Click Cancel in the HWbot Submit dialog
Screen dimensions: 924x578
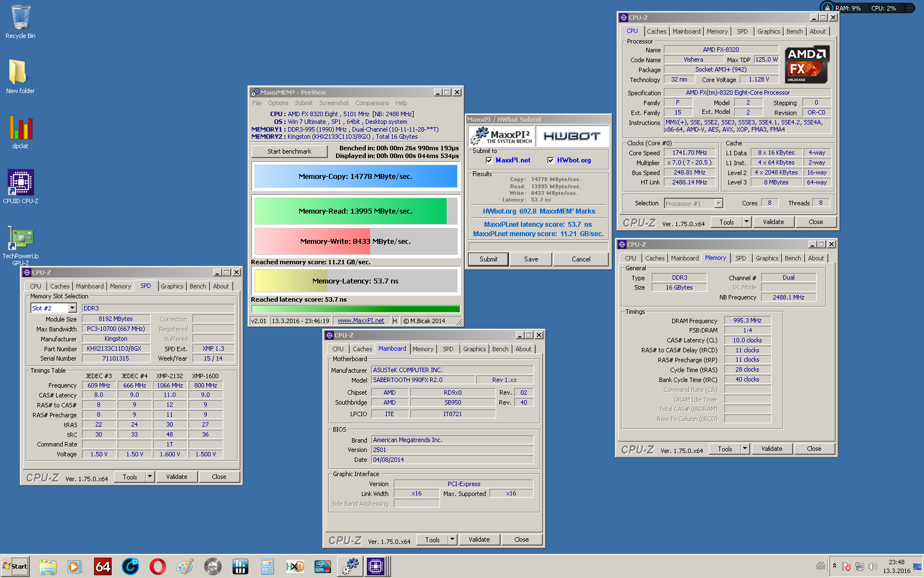click(x=581, y=259)
